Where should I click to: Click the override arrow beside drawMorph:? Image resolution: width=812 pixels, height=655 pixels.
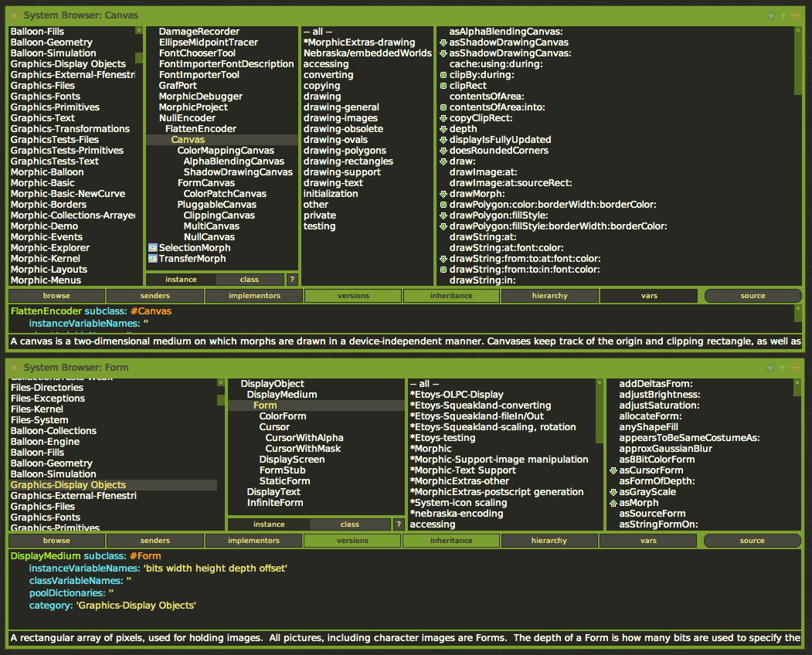coord(443,194)
